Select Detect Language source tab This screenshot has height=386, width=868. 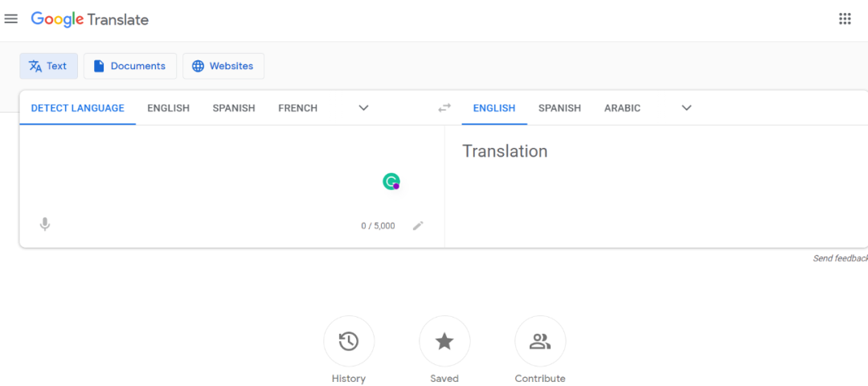pos(78,108)
